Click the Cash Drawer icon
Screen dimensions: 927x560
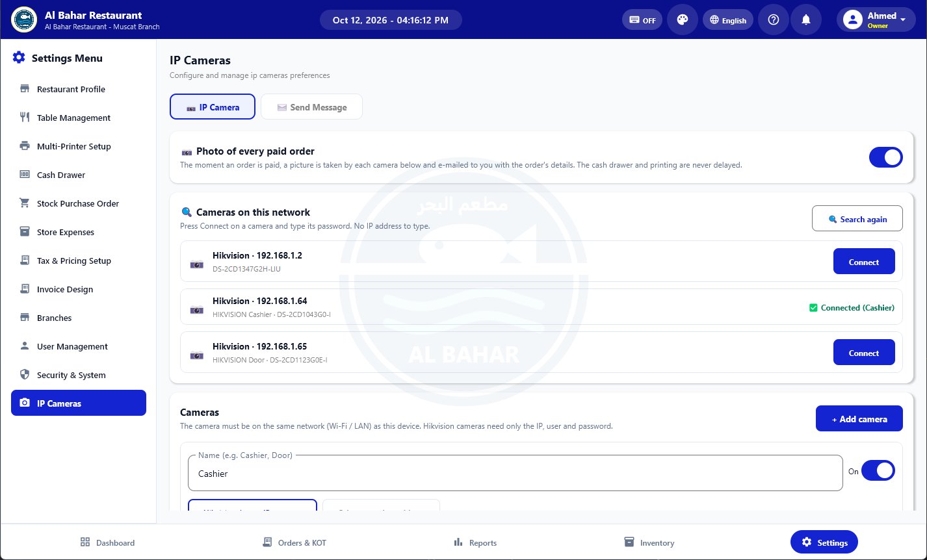pyautogui.click(x=25, y=175)
